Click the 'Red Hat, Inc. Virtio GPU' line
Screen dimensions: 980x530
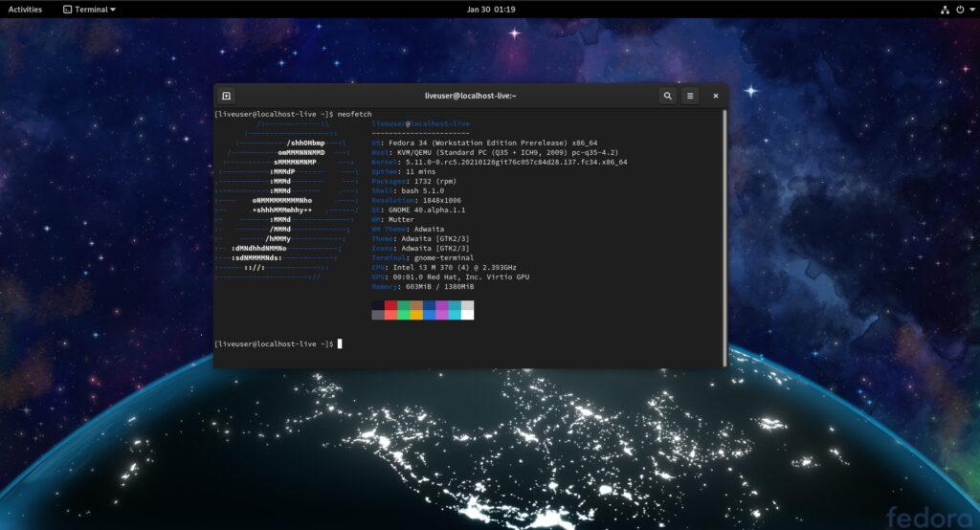[450, 276]
